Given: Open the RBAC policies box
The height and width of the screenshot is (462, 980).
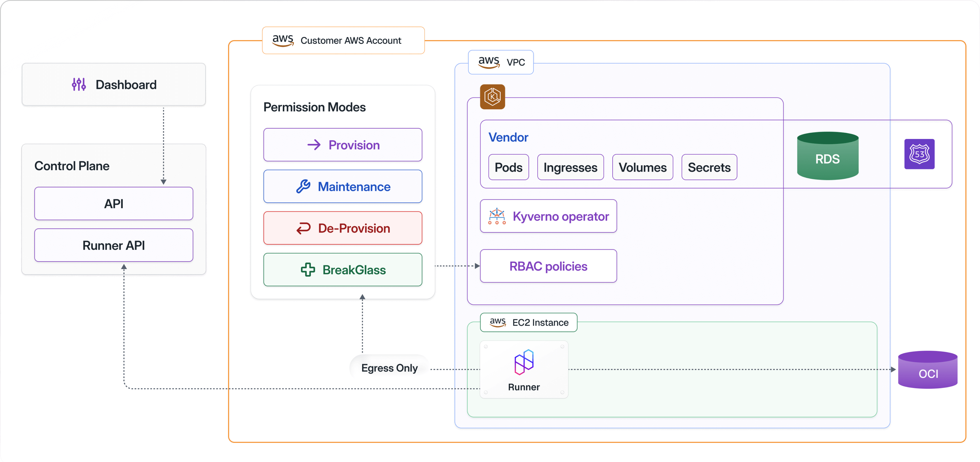Looking at the screenshot, I should [x=548, y=266].
